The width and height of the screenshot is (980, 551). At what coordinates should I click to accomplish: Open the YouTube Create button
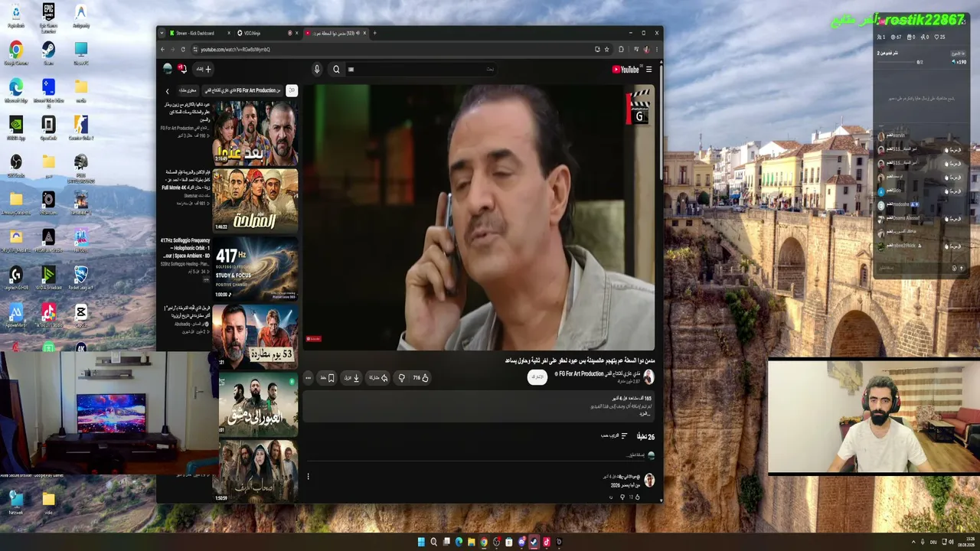coord(203,69)
